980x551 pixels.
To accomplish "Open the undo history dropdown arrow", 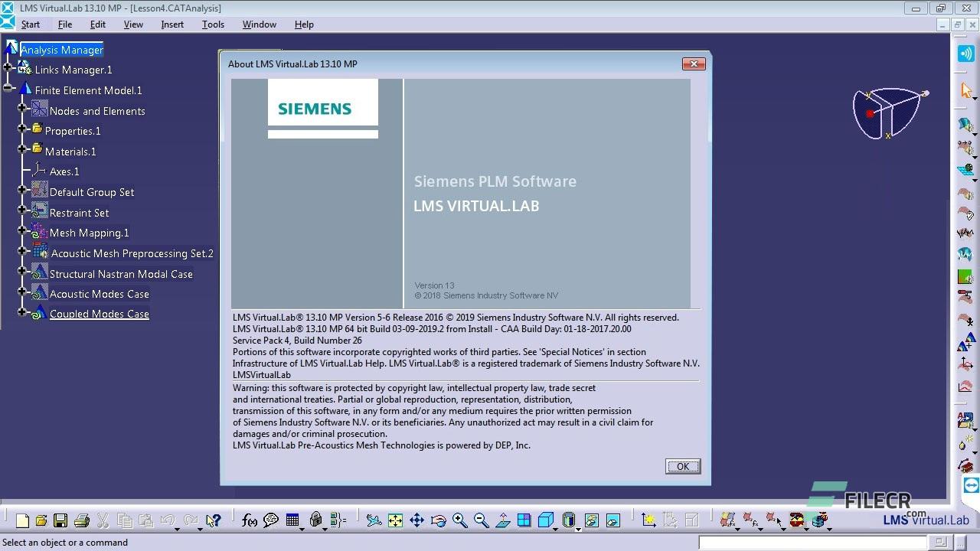I will point(178,528).
